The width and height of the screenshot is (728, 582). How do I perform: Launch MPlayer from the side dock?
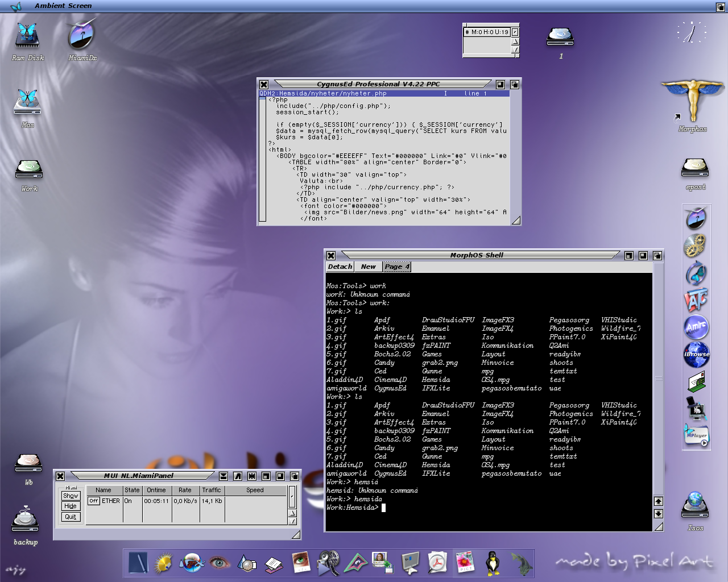(696, 435)
